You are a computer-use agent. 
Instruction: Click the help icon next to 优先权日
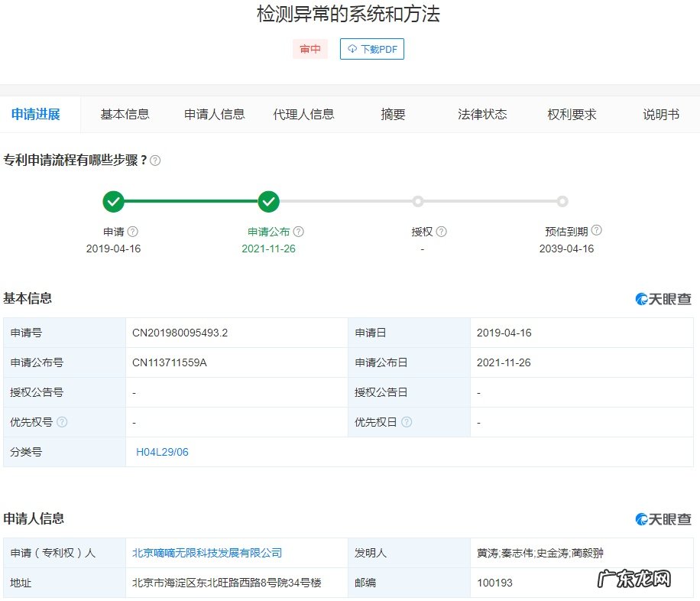pyautogui.click(x=407, y=421)
